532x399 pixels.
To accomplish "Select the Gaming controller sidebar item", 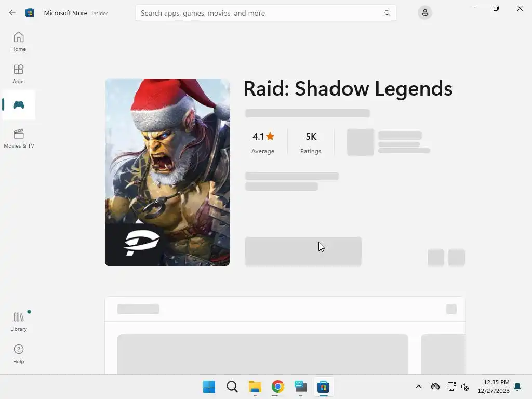I will [19, 105].
